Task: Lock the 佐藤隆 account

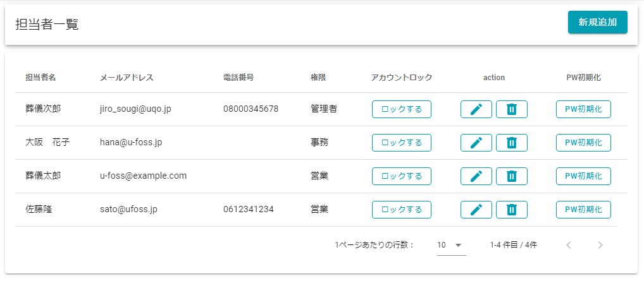Action: coord(402,210)
